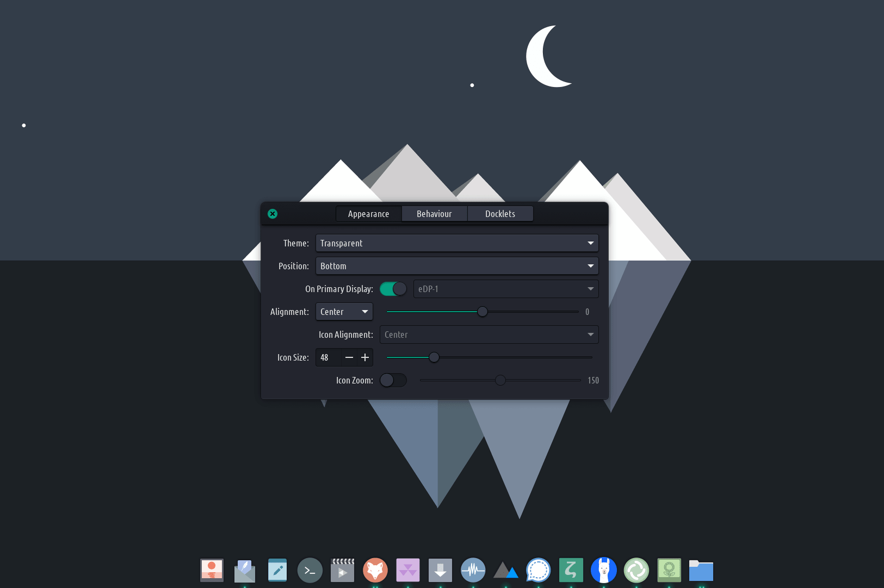The height and width of the screenshot is (588, 884).
Task: Open the blue folder file manager
Action: click(x=701, y=571)
